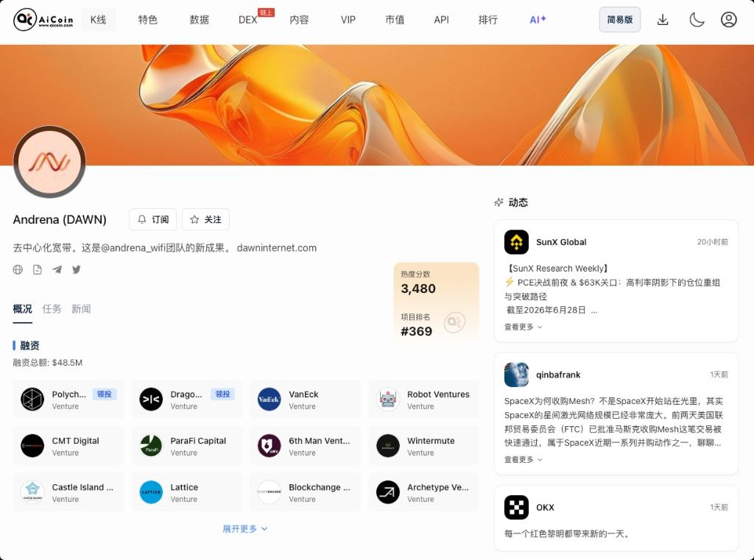Viewport: 754px width, 560px height.
Task: Open the whitepaper document icon
Action: [38, 269]
